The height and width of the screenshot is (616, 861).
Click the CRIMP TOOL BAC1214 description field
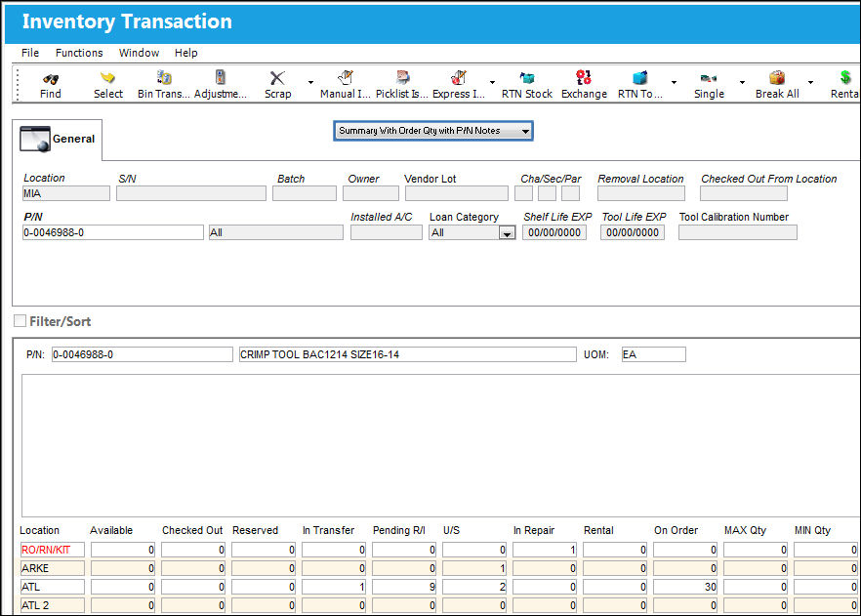coord(407,354)
